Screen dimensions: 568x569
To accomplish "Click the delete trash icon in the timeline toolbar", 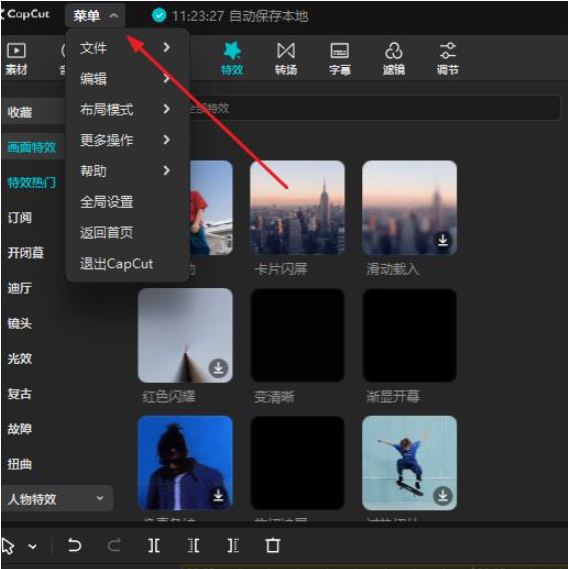I will tap(273, 545).
